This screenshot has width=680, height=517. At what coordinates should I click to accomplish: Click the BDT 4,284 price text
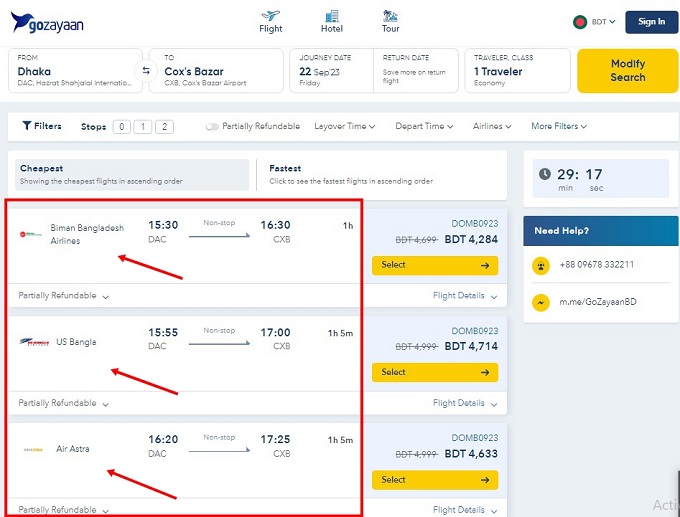point(471,239)
